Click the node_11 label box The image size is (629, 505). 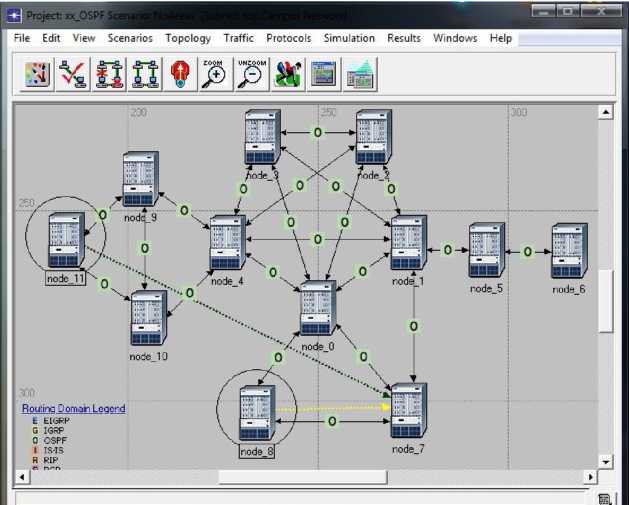coord(66,278)
